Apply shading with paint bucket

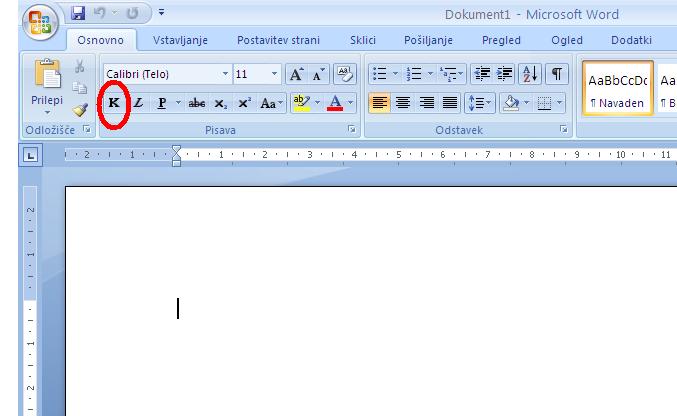coord(511,103)
